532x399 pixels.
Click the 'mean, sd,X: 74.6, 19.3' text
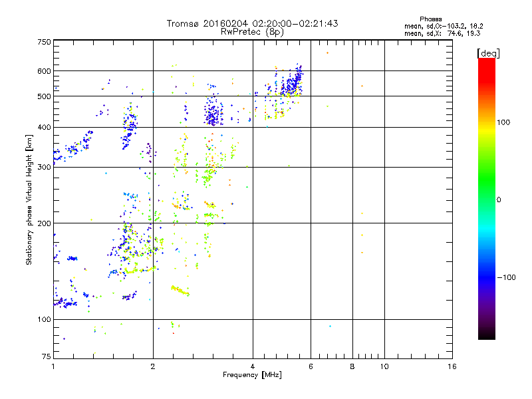(442, 33)
